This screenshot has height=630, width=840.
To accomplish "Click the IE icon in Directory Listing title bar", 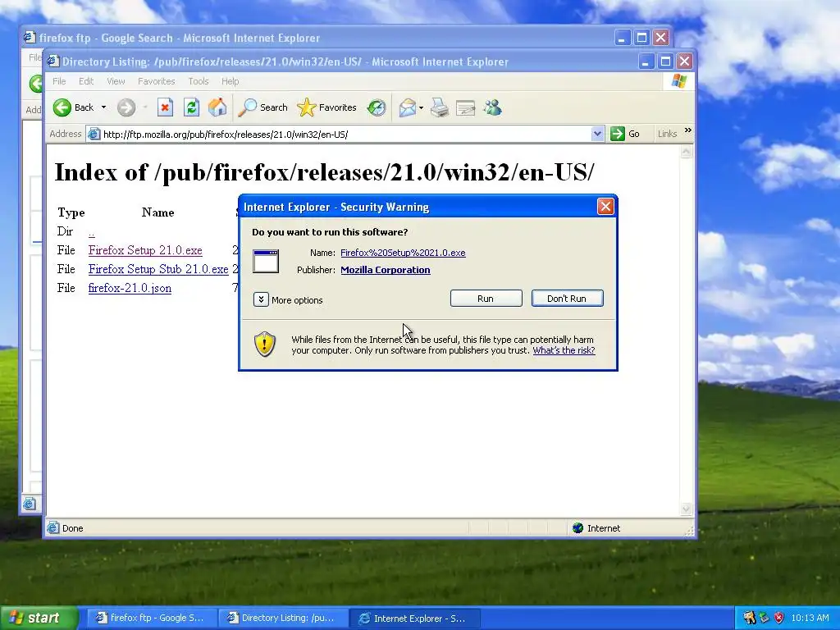I will pos(52,61).
